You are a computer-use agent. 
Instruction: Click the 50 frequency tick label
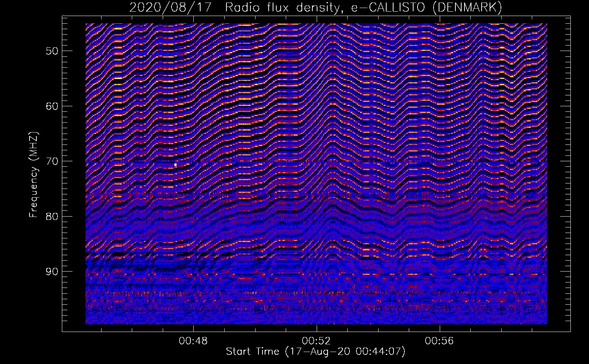(x=52, y=51)
